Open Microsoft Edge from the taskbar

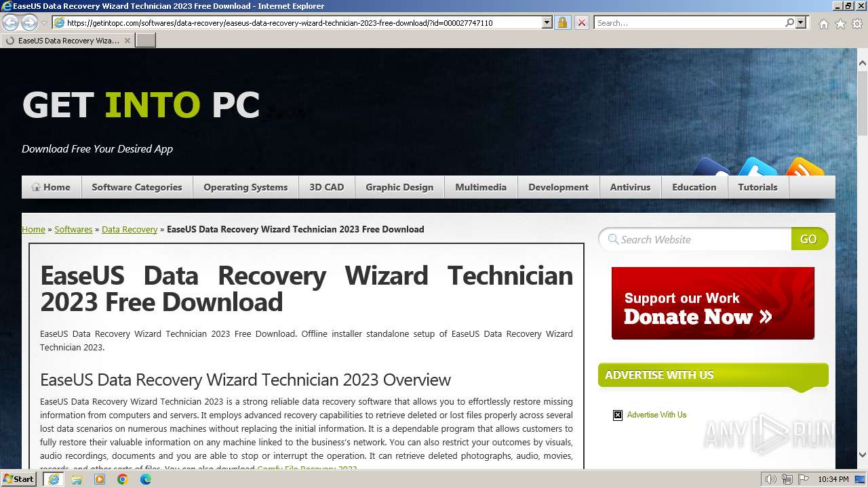tap(146, 479)
